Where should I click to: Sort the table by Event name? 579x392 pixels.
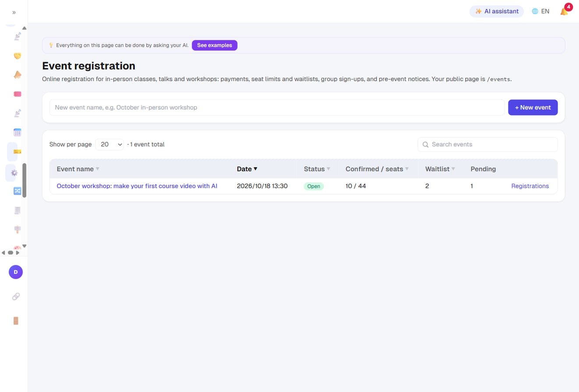pos(78,169)
